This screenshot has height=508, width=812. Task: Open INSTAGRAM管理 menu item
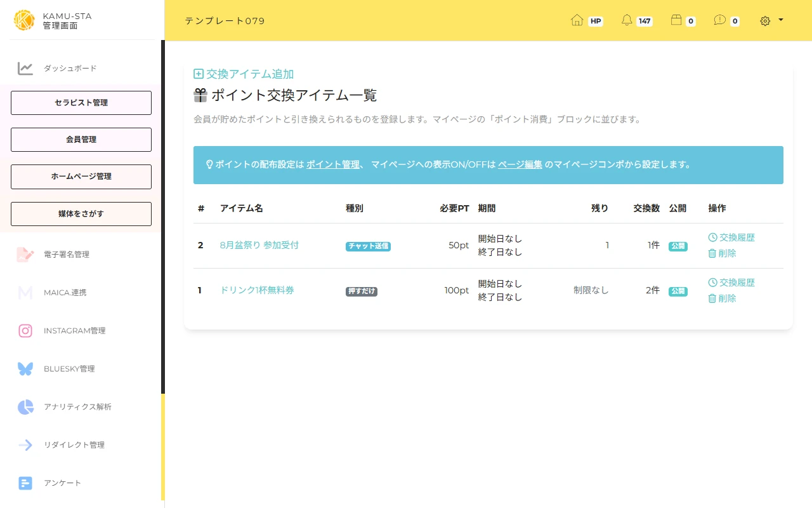(x=75, y=331)
